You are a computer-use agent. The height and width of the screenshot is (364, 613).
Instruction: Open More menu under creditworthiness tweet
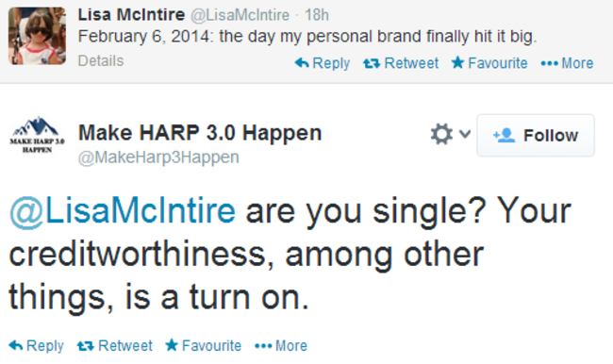point(281,346)
